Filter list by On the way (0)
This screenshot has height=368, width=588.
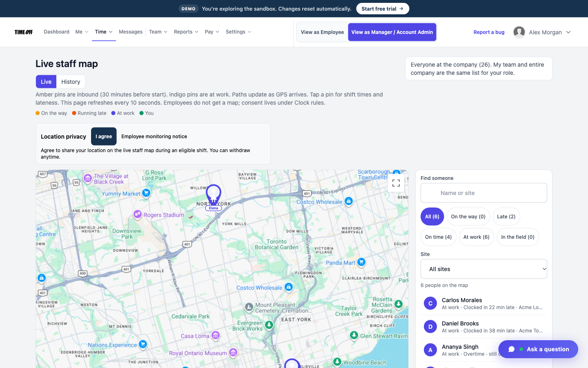tap(468, 217)
